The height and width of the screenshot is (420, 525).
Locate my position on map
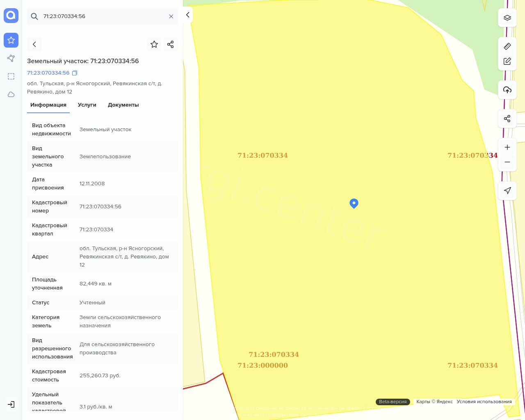pos(507,190)
